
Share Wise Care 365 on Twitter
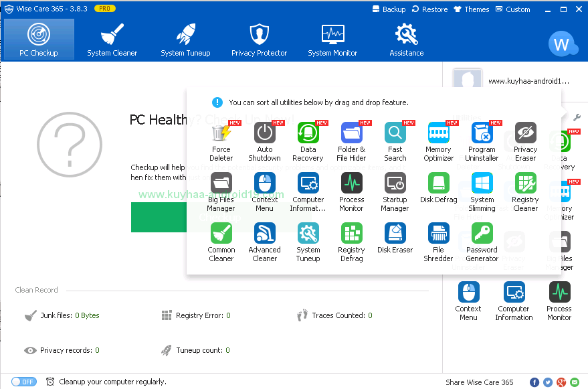tap(548, 382)
